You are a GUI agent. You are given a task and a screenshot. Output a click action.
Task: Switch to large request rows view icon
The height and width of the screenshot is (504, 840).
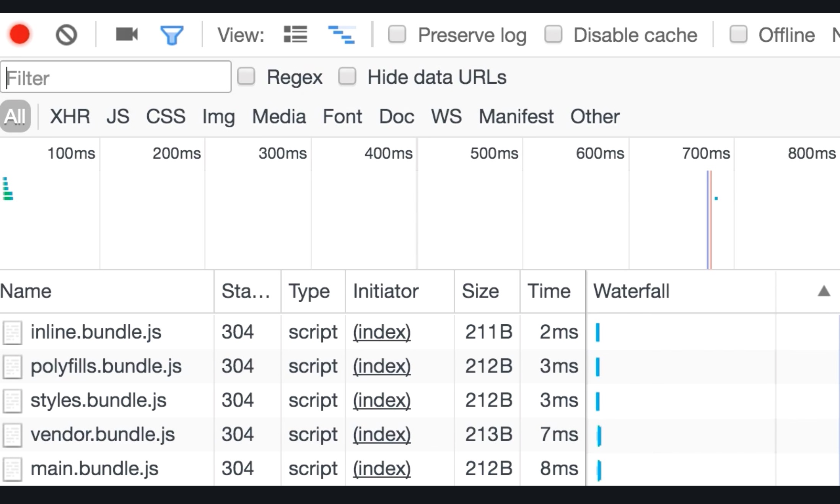click(295, 34)
